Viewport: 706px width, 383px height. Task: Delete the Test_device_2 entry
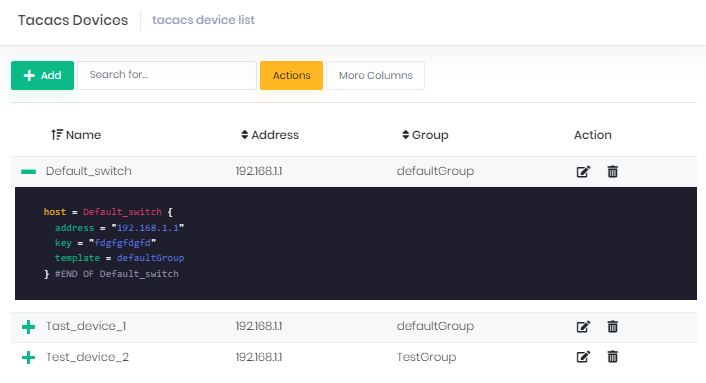click(x=612, y=357)
